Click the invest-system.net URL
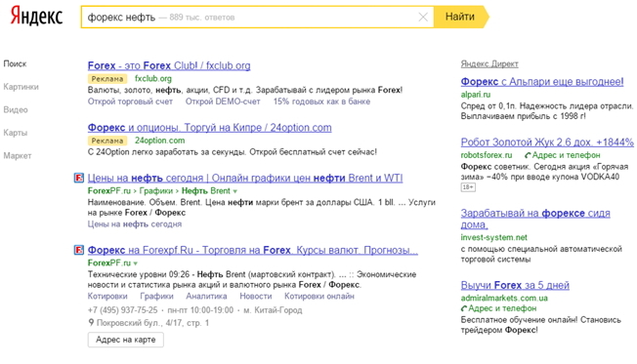 [494, 237]
